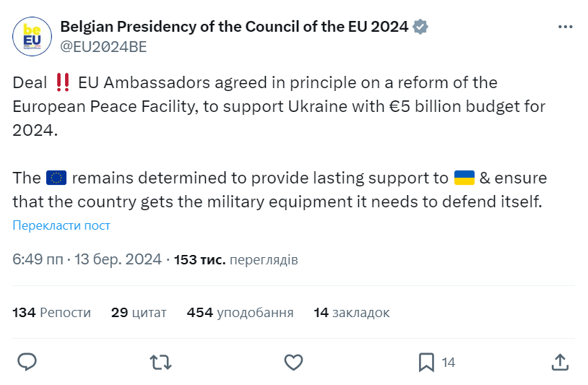The height and width of the screenshot is (385, 588).
Task: Open the 6:49 пп post timestamp
Action: (x=87, y=259)
